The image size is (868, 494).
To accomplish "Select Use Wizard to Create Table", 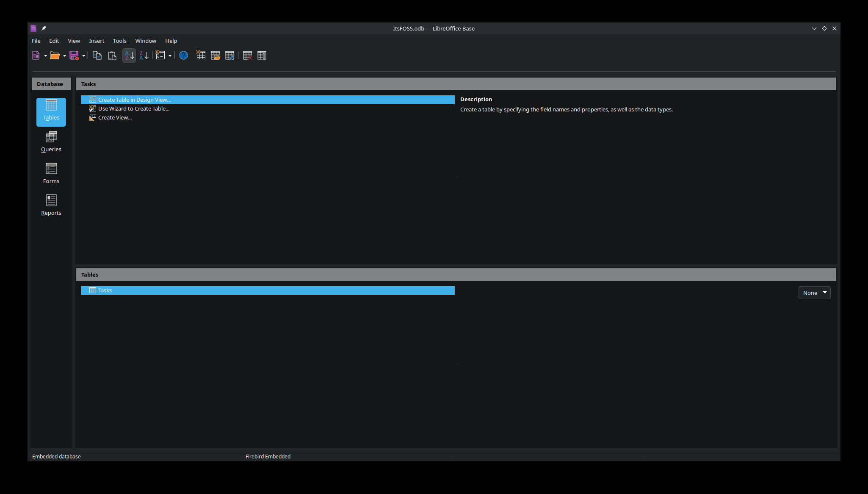I will coord(133,108).
